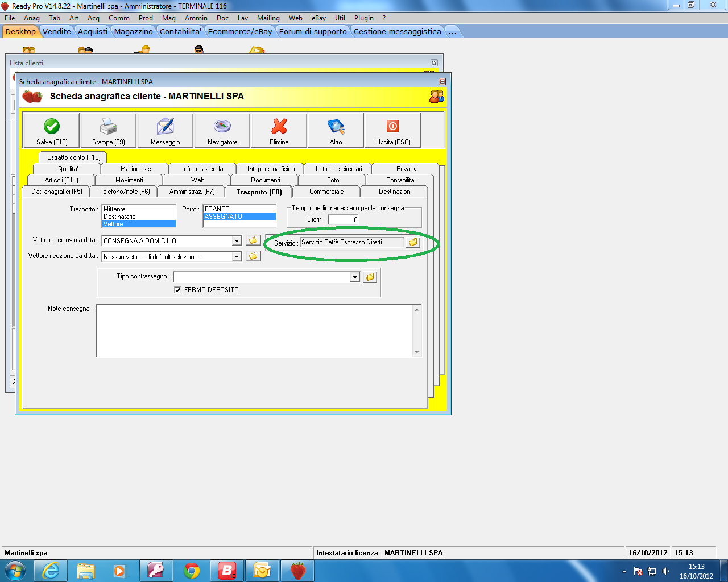728x582 pixels.
Task: Open the Ready Pro strawberry taskbar icon
Action: point(297,571)
